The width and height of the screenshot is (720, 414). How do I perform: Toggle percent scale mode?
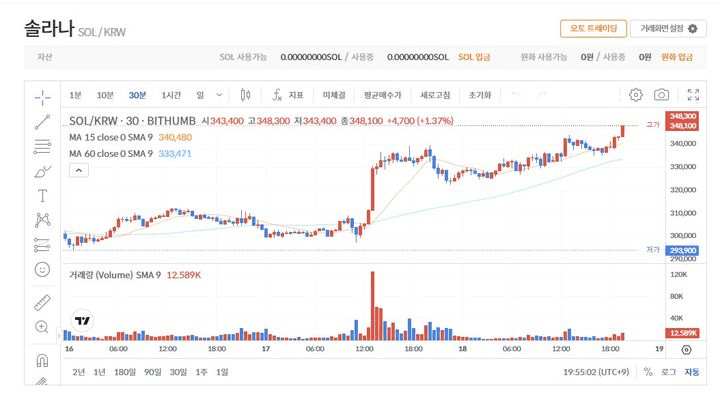(x=648, y=372)
